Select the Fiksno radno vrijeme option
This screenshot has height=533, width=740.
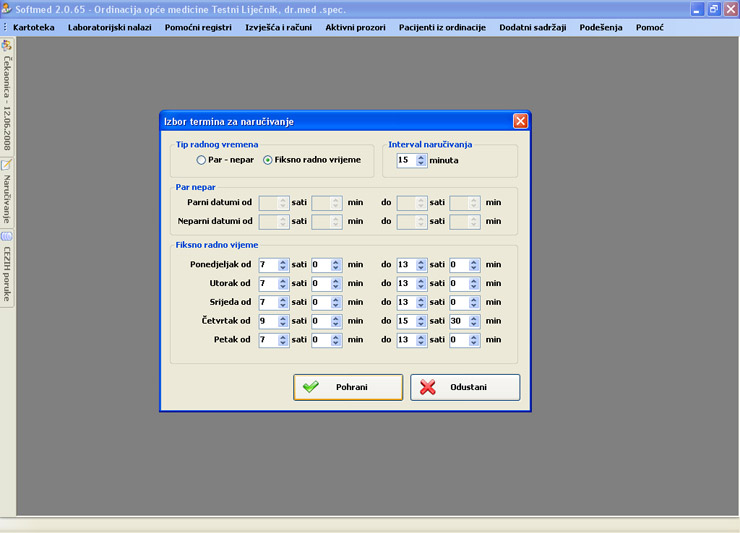[x=268, y=160]
